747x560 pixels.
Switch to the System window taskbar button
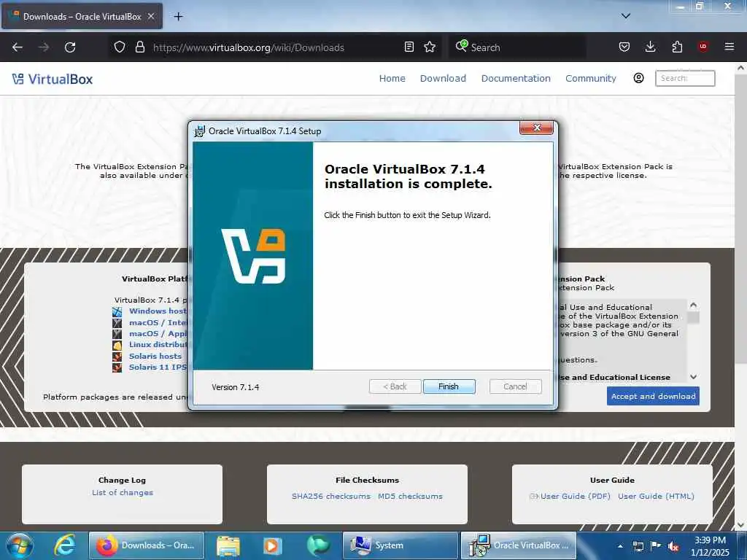click(x=400, y=545)
